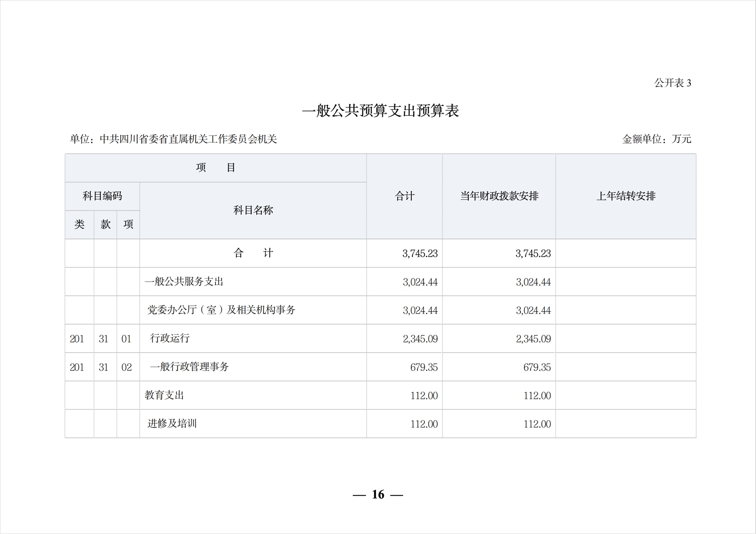
Task: Select the 单位 organization name text
Action: (188, 139)
